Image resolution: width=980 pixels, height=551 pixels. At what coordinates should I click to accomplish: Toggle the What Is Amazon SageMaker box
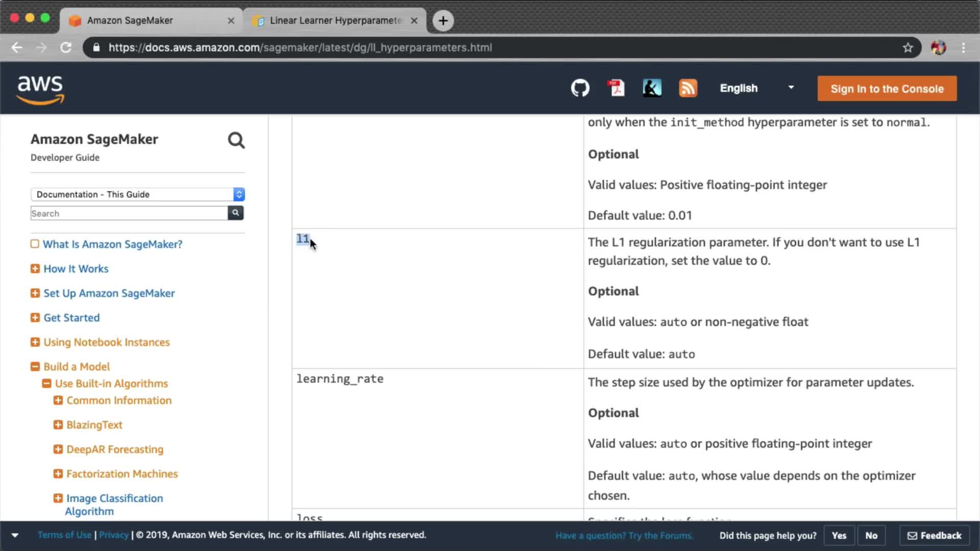click(35, 244)
